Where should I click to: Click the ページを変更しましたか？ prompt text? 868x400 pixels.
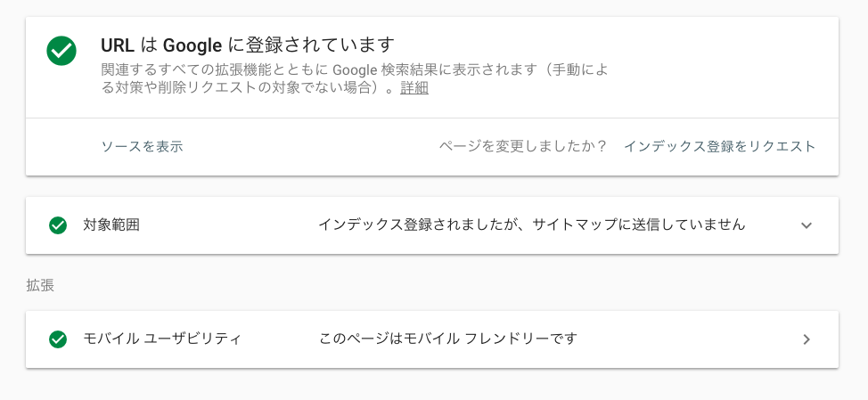523,147
